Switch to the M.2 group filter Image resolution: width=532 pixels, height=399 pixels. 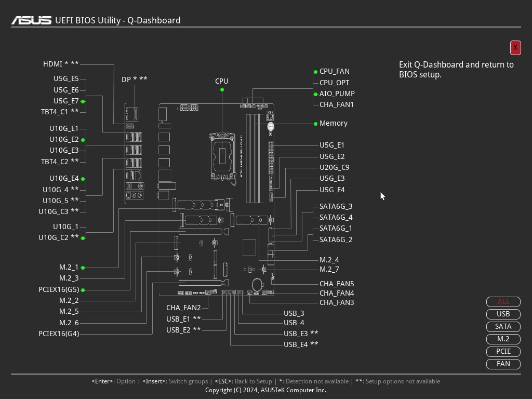pos(503,339)
